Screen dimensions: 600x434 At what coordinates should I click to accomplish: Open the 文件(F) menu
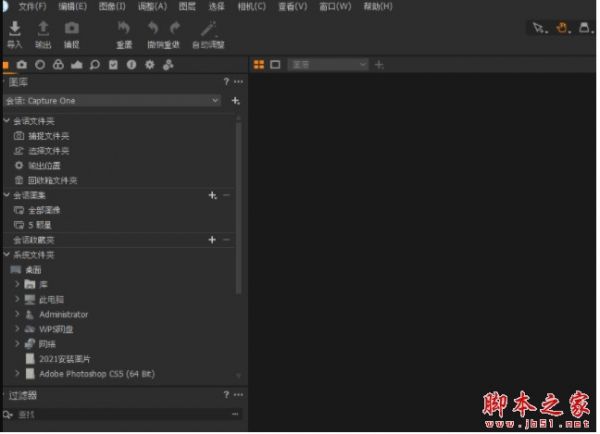coord(33,7)
